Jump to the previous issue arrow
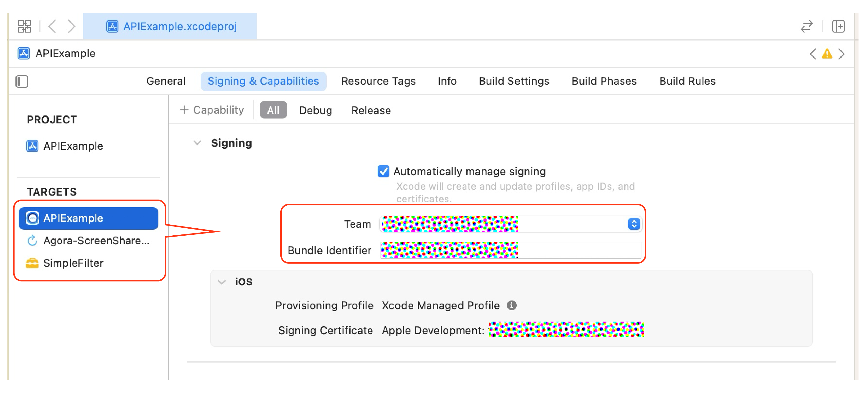This screenshot has height=393, width=868. [813, 54]
